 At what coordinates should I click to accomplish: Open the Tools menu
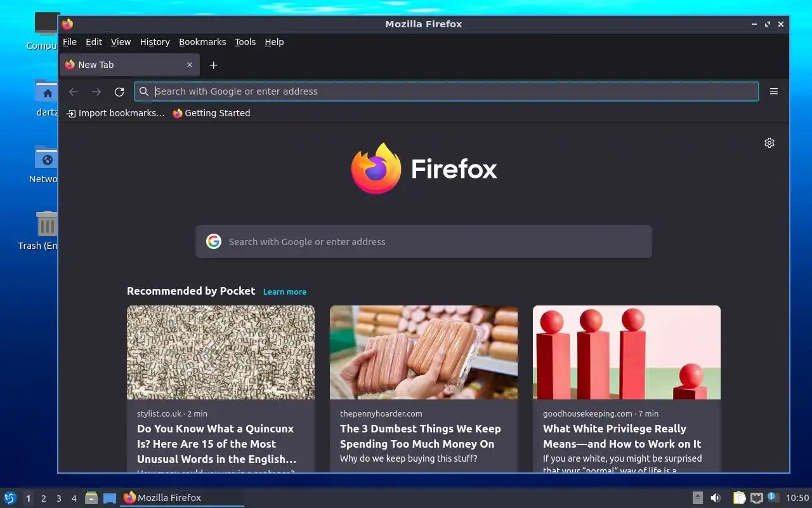click(245, 42)
